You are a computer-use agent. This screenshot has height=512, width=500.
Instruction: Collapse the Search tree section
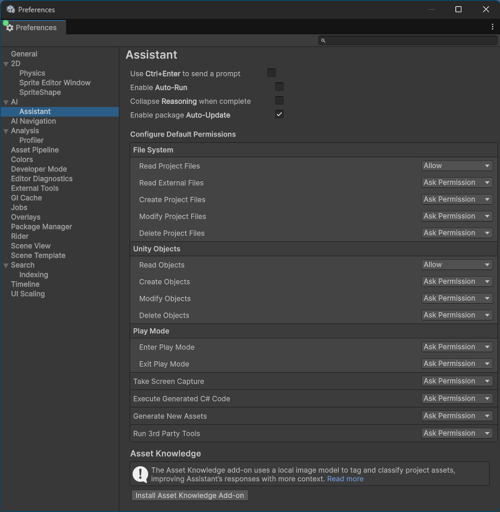[6, 265]
